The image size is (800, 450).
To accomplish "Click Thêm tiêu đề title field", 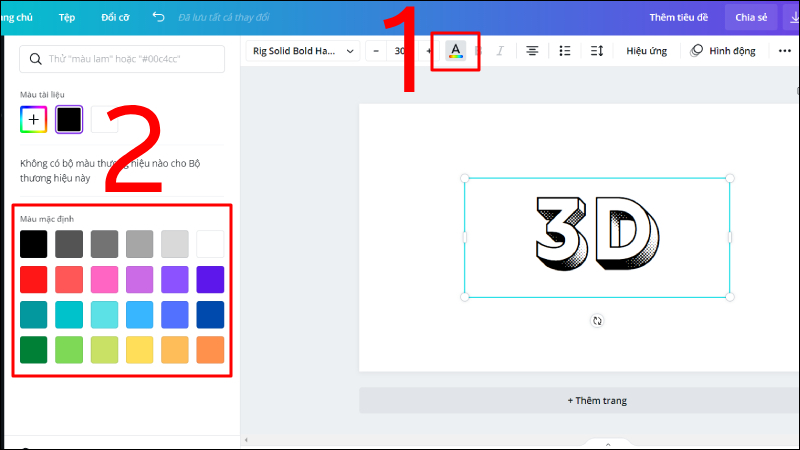I will point(679,17).
